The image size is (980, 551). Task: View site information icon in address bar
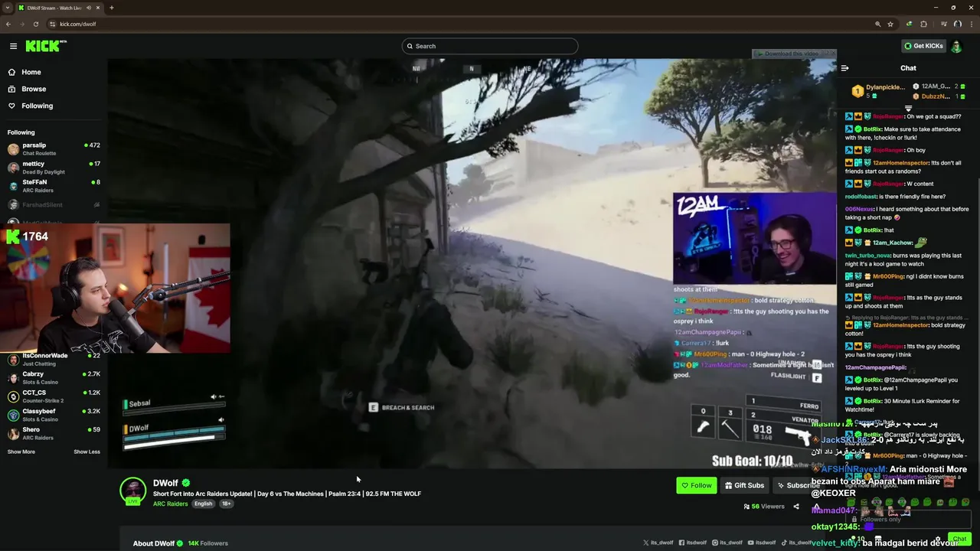pyautogui.click(x=51, y=24)
